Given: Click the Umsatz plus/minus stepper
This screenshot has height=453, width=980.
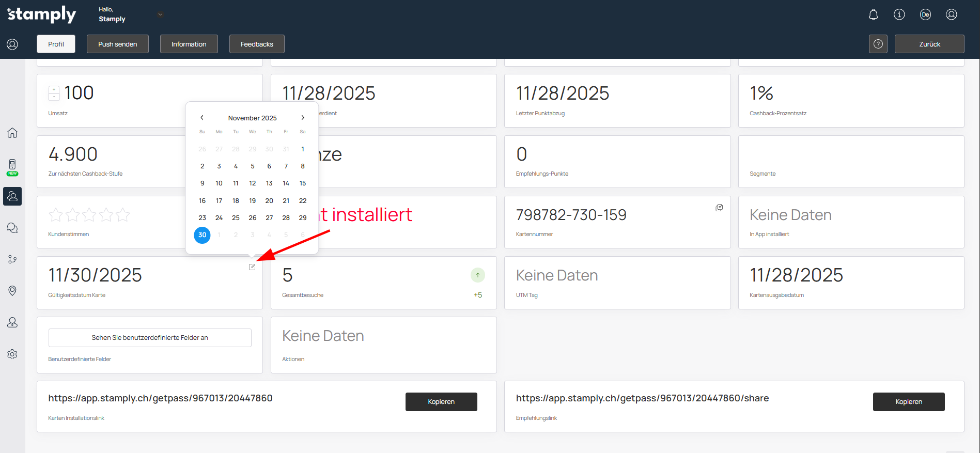Looking at the screenshot, I should (54, 93).
